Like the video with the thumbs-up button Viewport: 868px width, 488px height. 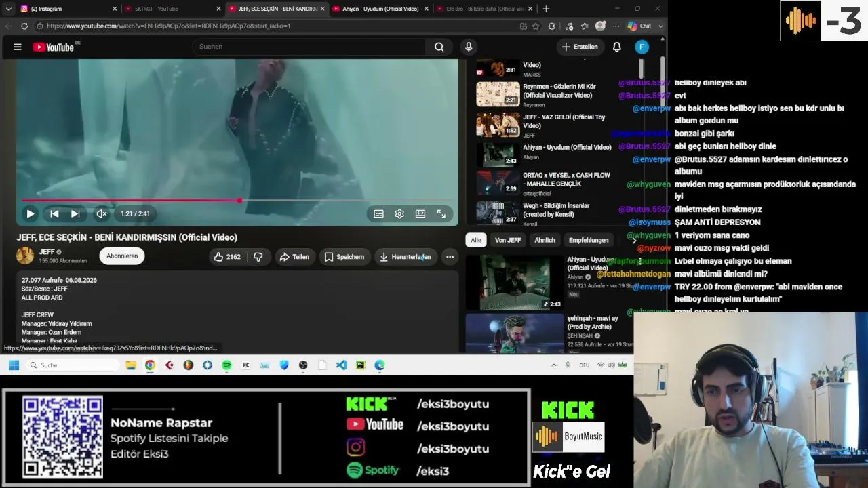[227, 257]
